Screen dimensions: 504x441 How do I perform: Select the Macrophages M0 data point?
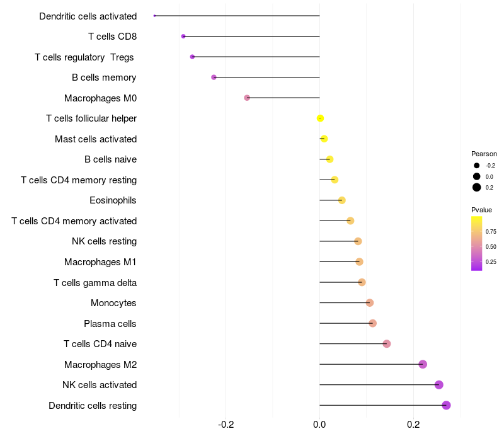[247, 98]
